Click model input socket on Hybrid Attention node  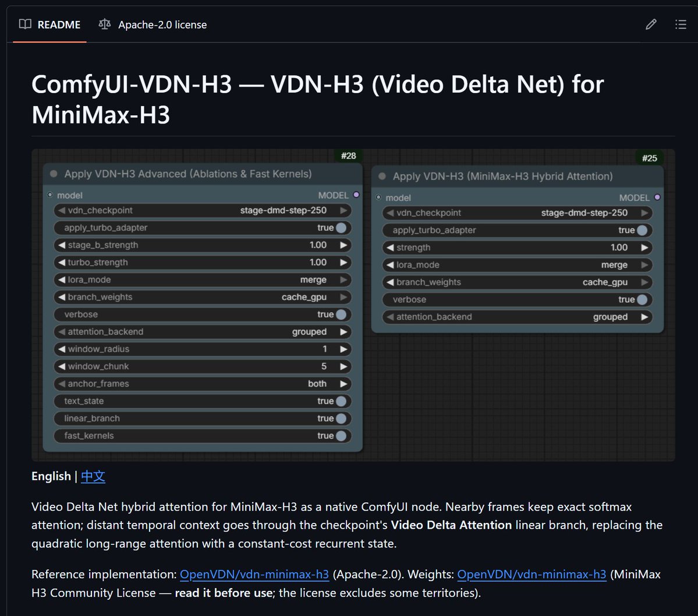tap(378, 197)
